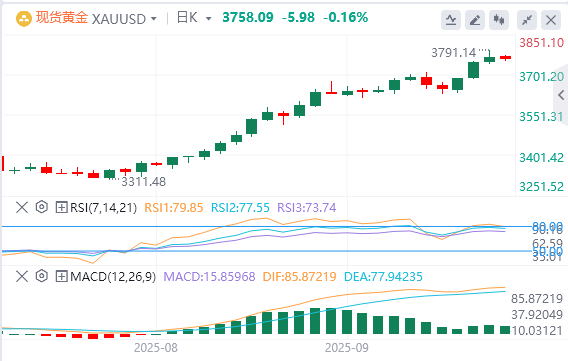
Task: Open MACD indicator settings gear
Action: click(42, 276)
